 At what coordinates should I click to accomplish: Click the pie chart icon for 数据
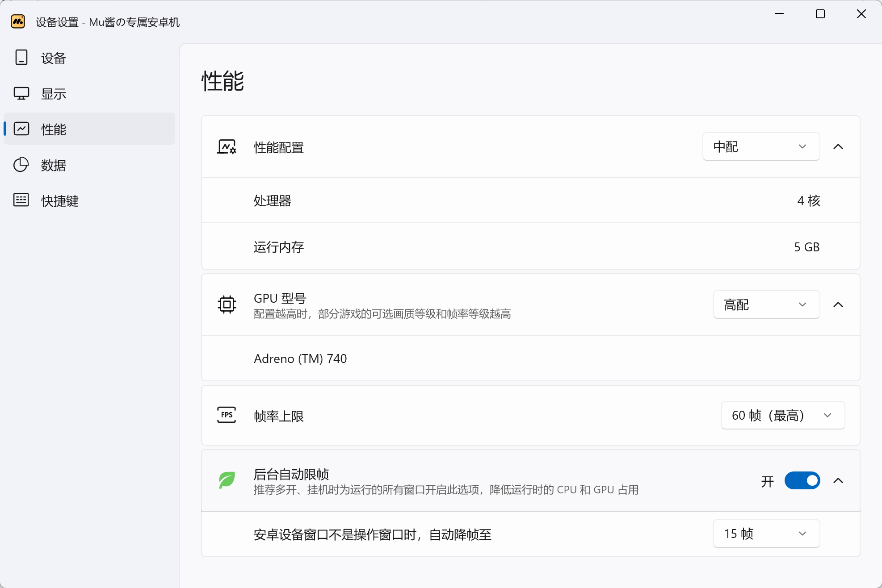coord(21,165)
